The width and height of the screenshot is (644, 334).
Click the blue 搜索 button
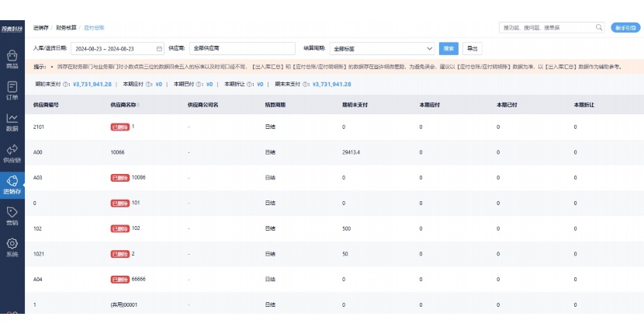[x=448, y=48]
